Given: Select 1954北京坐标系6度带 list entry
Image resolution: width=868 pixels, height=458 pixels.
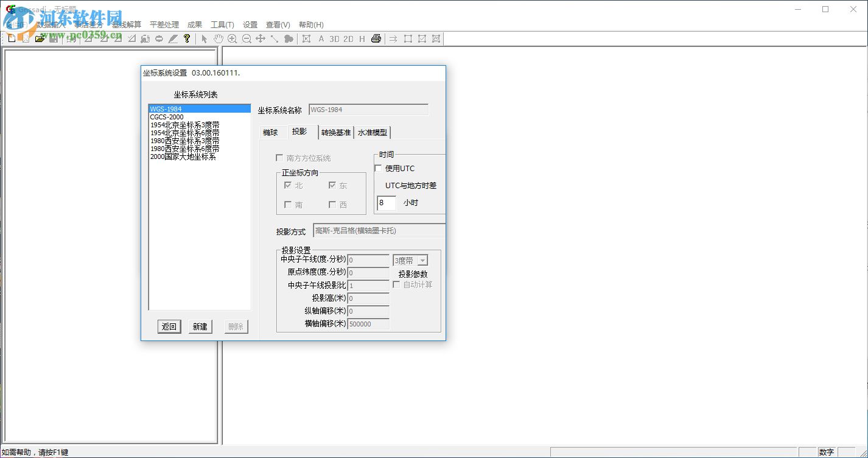Looking at the screenshot, I should coord(200,133).
